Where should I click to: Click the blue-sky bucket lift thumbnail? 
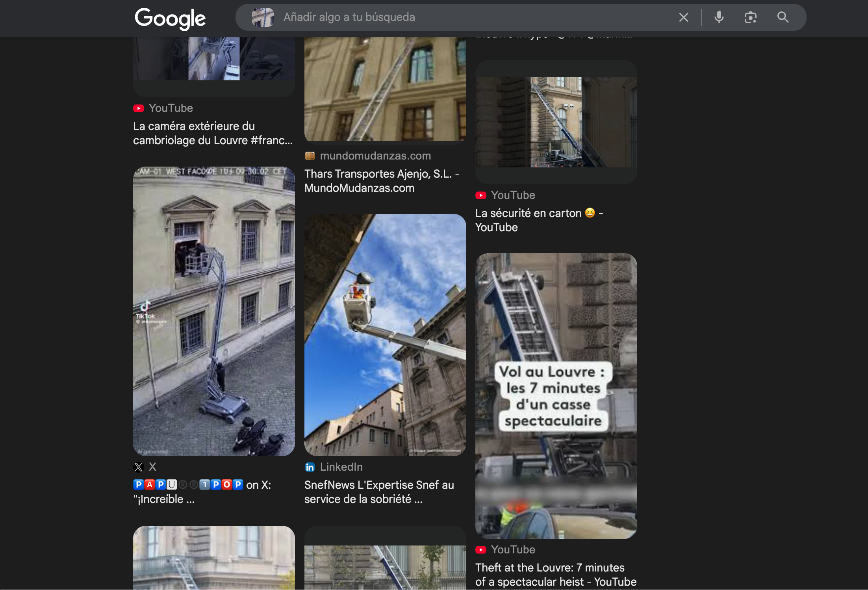385,335
